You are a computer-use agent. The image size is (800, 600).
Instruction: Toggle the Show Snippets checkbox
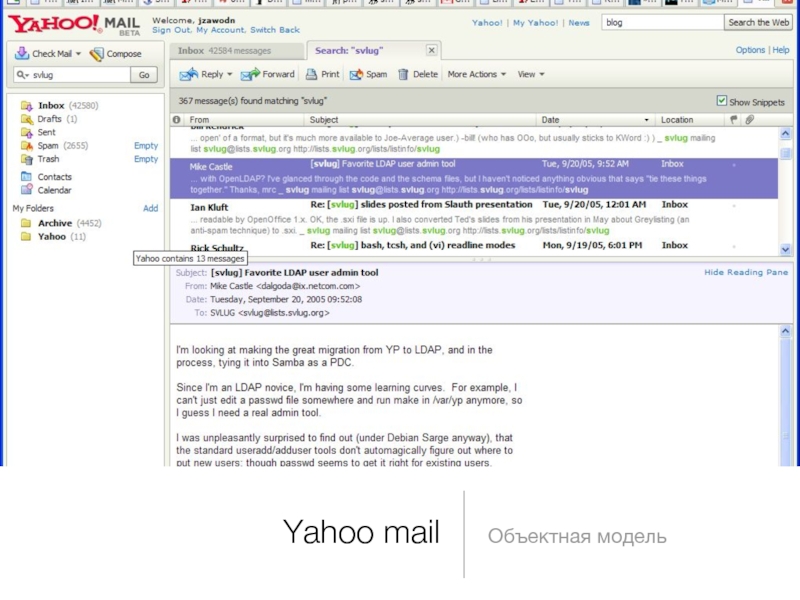(x=721, y=101)
